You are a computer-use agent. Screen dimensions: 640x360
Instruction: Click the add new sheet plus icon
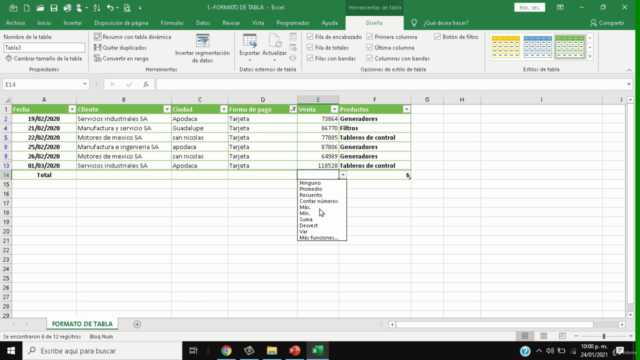(137, 324)
